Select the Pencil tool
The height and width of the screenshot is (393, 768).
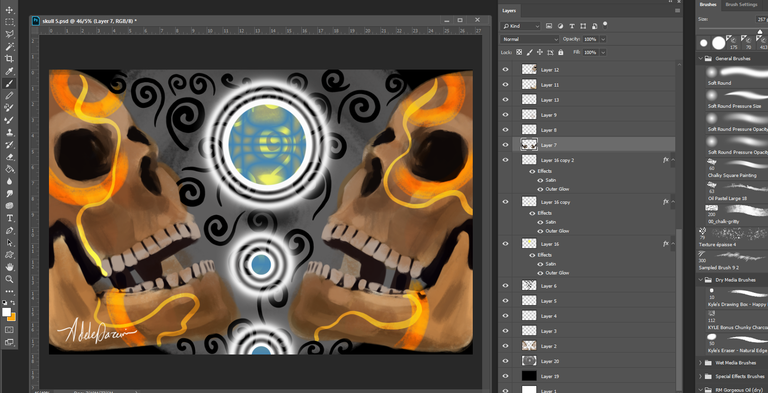click(9, 96)
